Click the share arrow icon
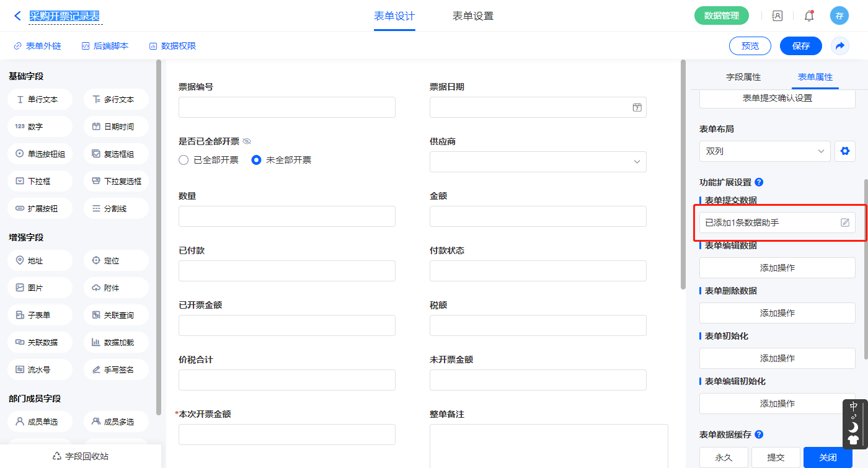This screenshot has height=468, width=868. pos(839,46)
